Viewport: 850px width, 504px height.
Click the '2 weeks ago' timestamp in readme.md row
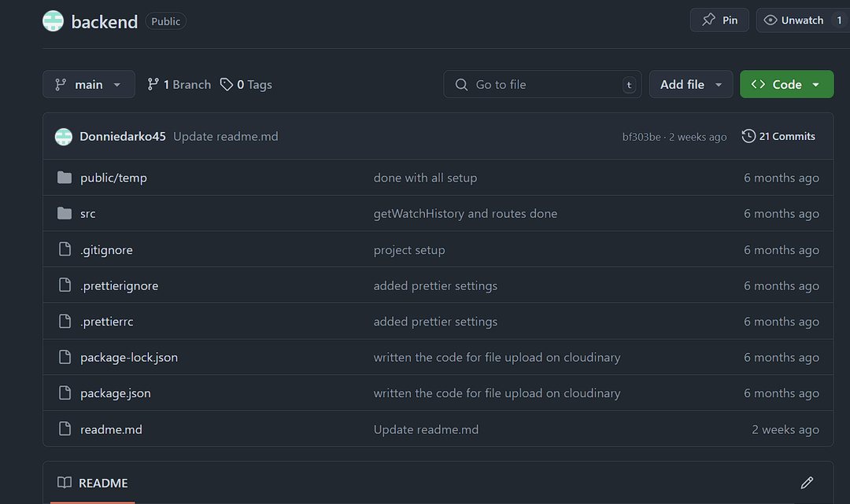[785, 429]
